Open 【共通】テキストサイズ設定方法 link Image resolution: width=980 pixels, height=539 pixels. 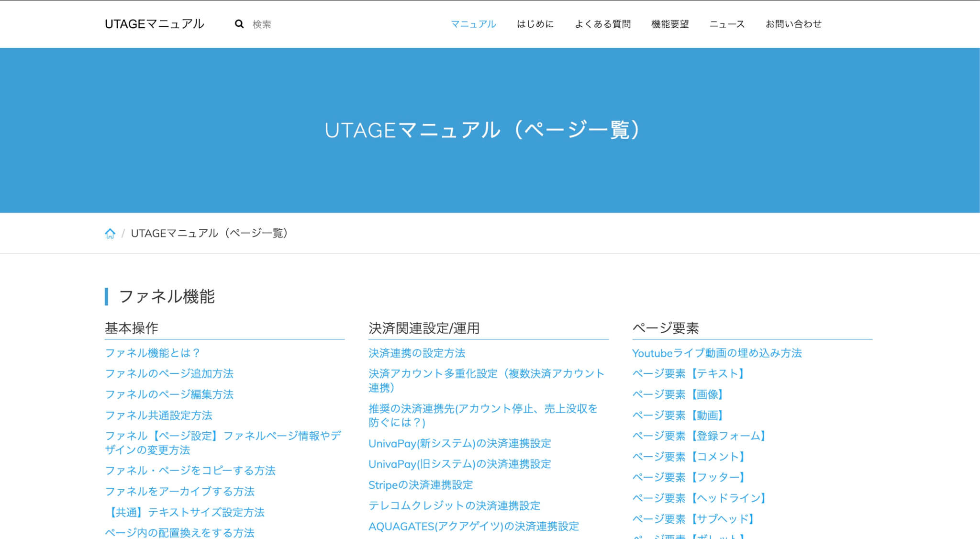(x=185, y=512)
